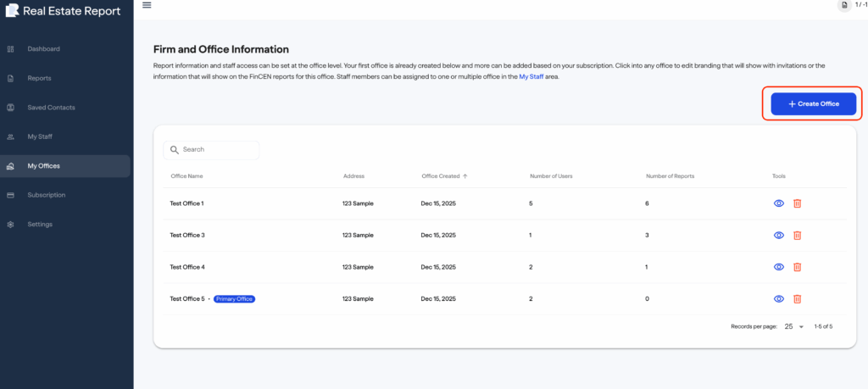Remove Test Office 5 using trash icon
Image resolution: width=868 pixels, height=389 pixels.
click(x=797, y=298)
